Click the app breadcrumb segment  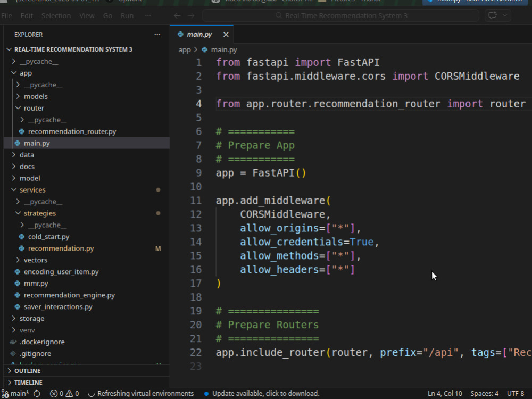click(x=185, y=49)
